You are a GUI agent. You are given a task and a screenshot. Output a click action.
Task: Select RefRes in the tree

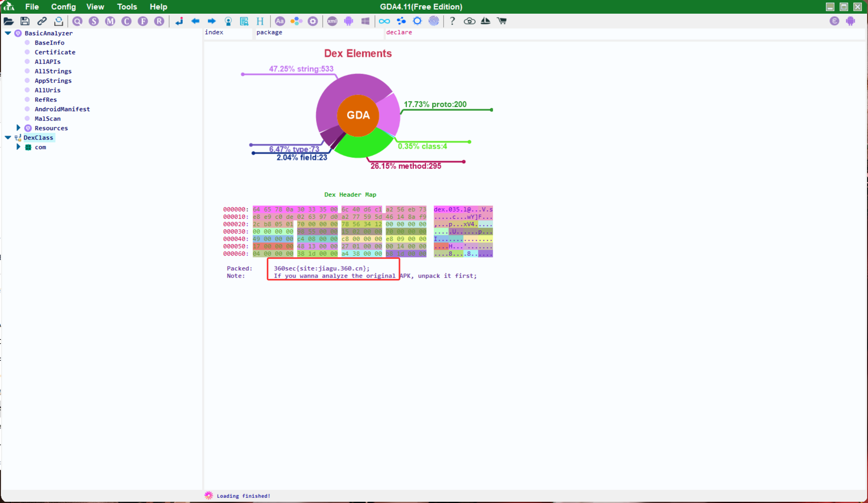coord(46,99)
